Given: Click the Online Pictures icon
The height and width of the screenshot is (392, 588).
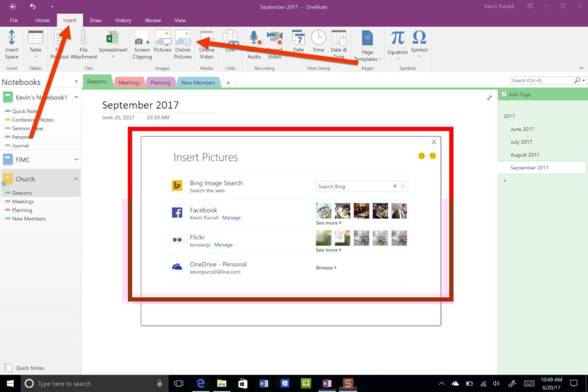Looking at the screenshot, I should point(183,37).
